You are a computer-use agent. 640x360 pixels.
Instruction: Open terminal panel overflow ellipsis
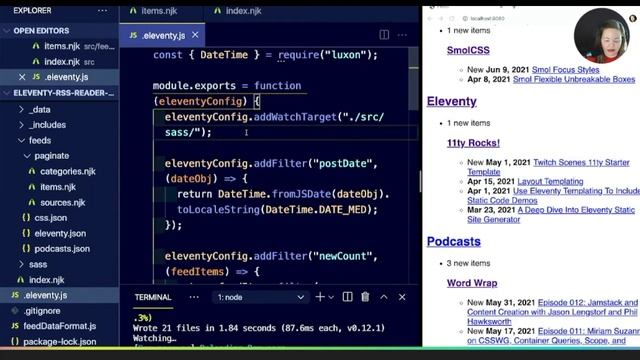194,297
